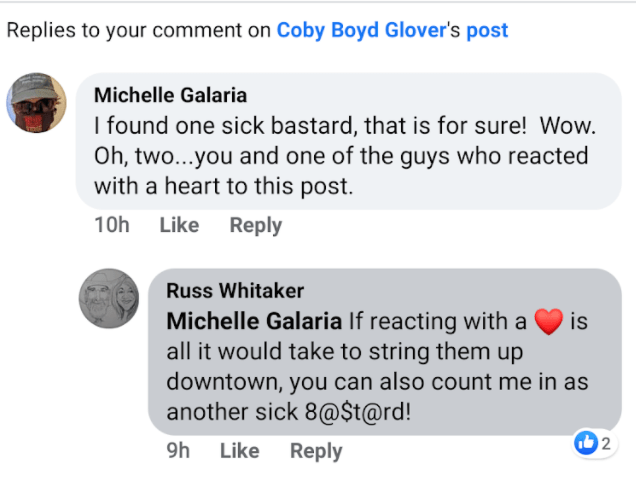Click the 9h timestamp on Russ's reply
The height and width of the screenshot is (478, 636).
tap(178, 451)
